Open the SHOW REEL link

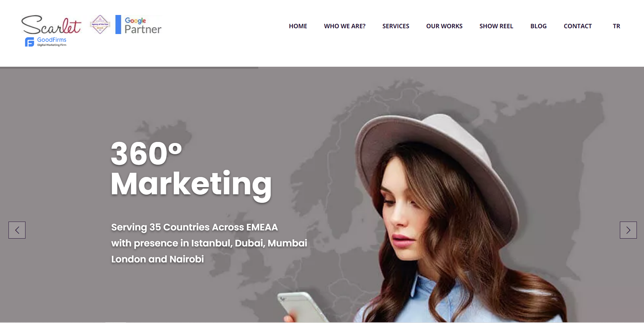(496, 26)
